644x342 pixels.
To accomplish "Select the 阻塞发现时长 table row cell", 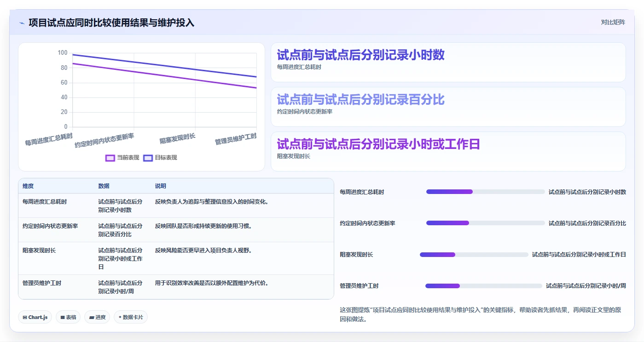I will 39,251.
